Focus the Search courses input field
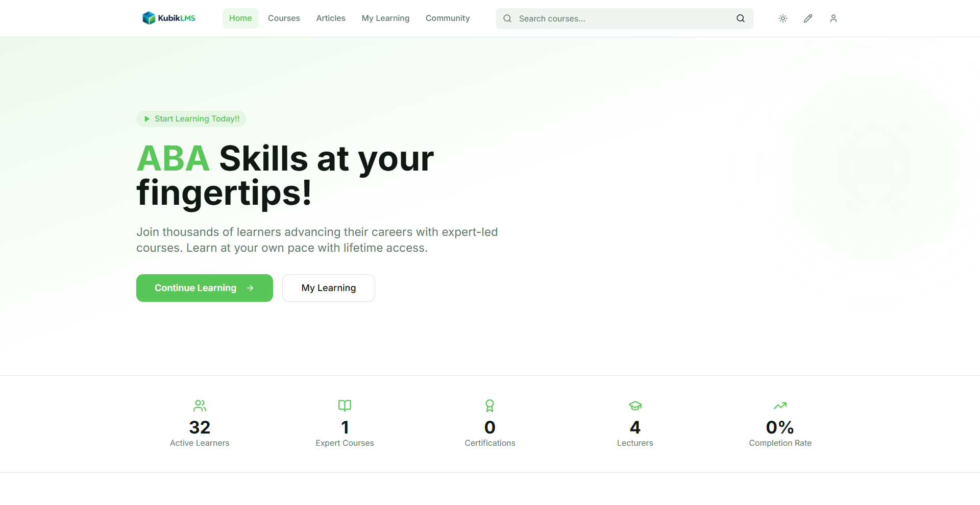The image size is (980, 505). pos(624,18)
